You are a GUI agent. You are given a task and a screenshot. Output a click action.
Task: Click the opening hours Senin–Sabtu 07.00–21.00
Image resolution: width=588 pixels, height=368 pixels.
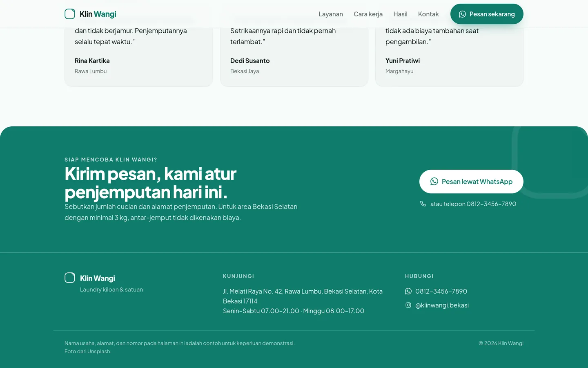coord(294,311)
